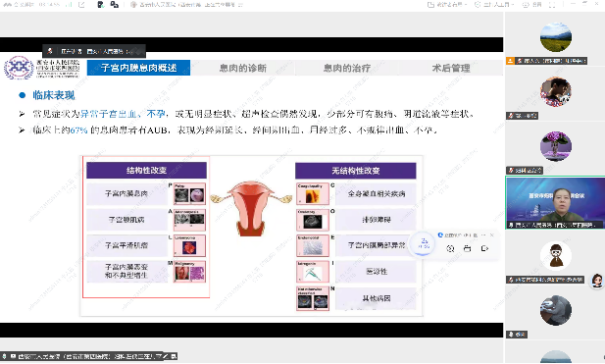Click the Not classified image thumbnail
The image size is (605, 364).
tap(313, 298)
